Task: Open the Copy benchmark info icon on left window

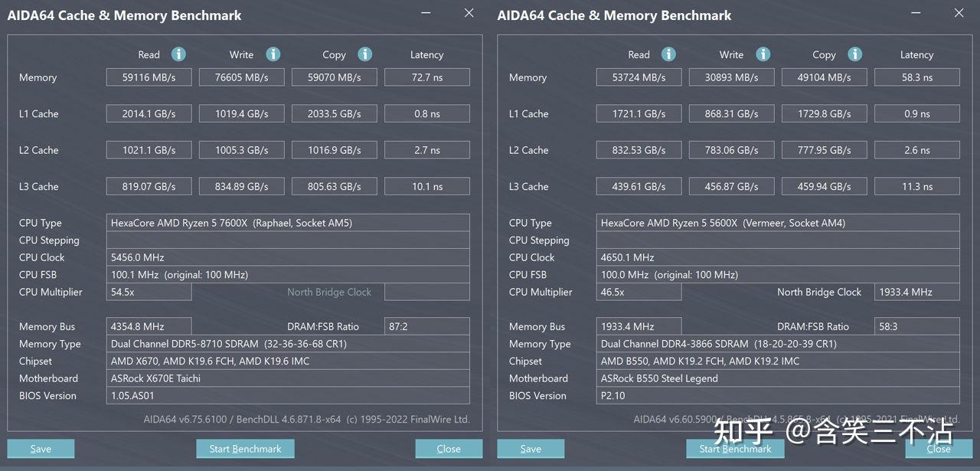Action: [x=364, y=54]
